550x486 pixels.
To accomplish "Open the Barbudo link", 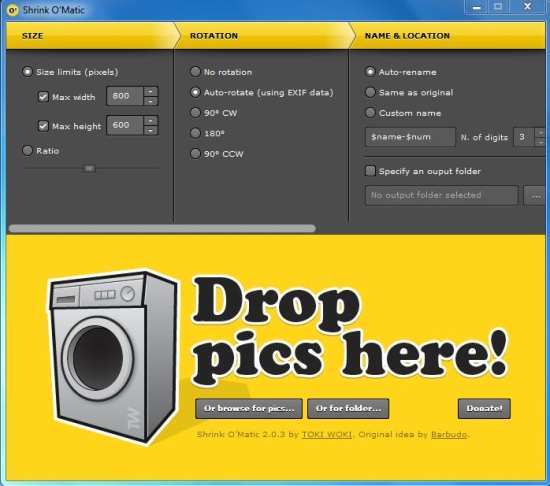I will [x=449, y=434].
